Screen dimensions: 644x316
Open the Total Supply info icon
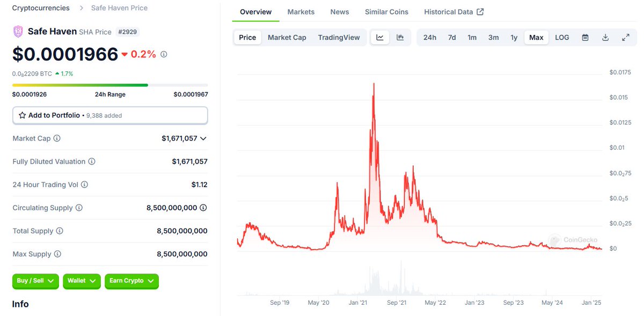point(60,231)
